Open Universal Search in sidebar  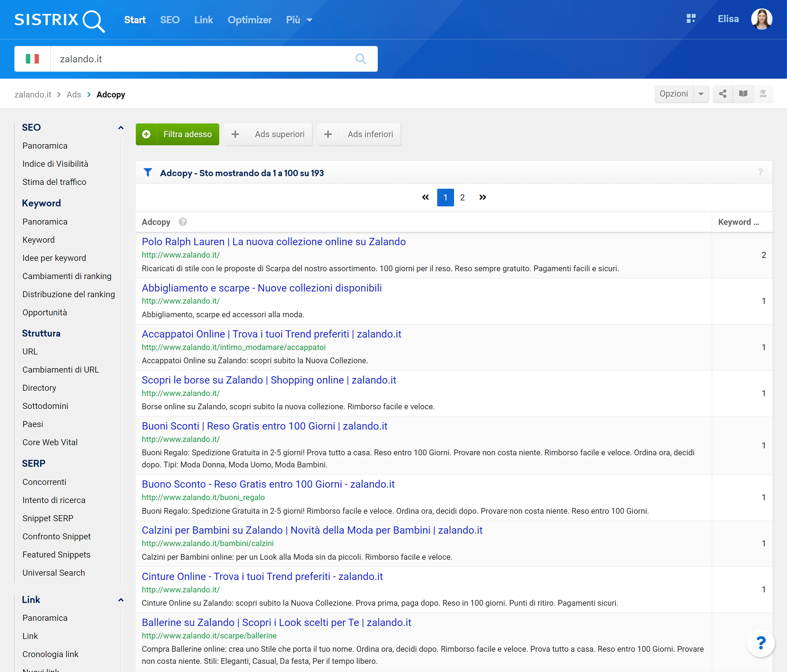[54, 573]
